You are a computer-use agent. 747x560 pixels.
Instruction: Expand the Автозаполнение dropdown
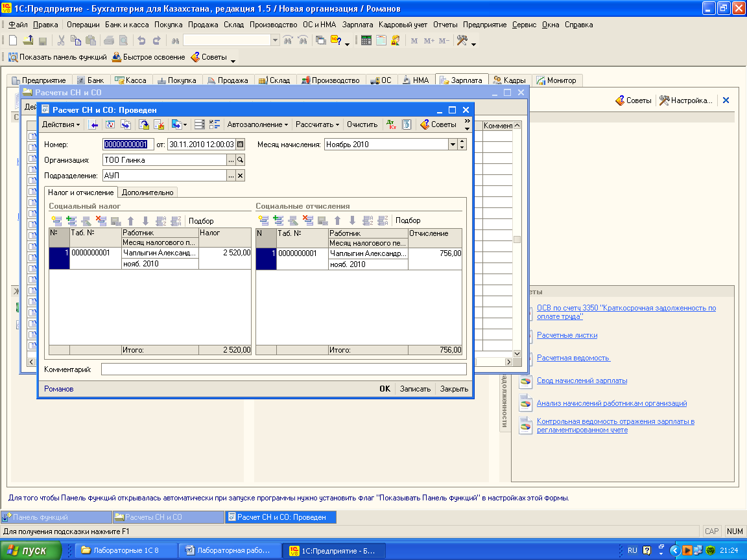257,124
